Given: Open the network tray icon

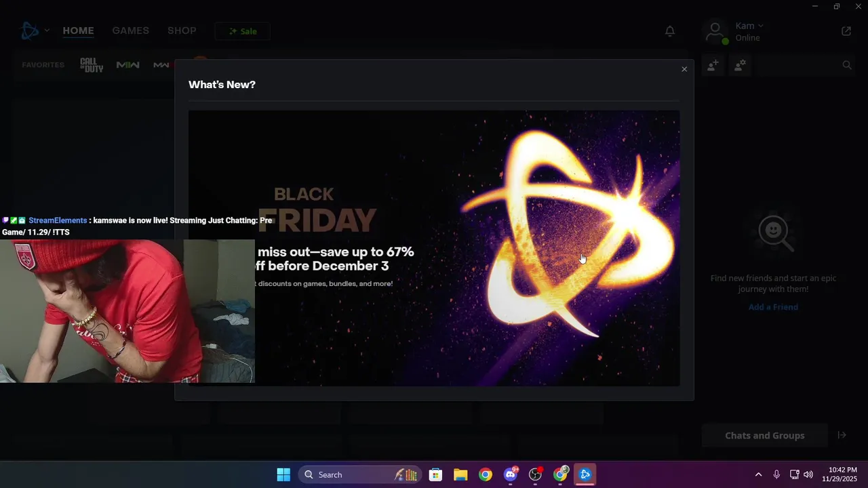Looking at the screenshot, I should pyautogui.click(x=794, y=474).
